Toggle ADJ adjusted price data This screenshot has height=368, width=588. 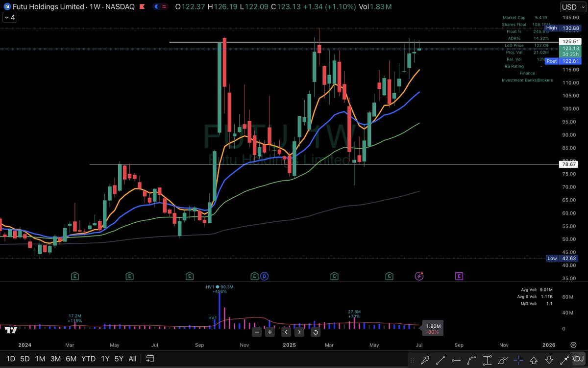pos(579,359)
